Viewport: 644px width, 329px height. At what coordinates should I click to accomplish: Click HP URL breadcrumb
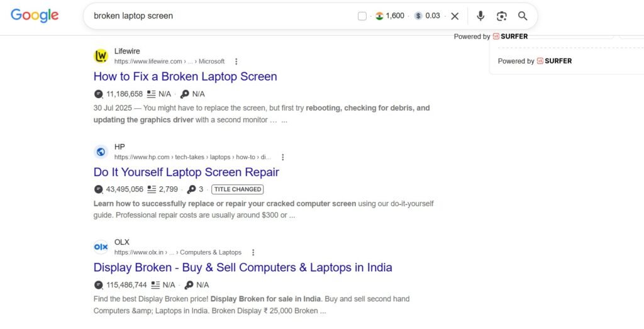tap(192, 157)
